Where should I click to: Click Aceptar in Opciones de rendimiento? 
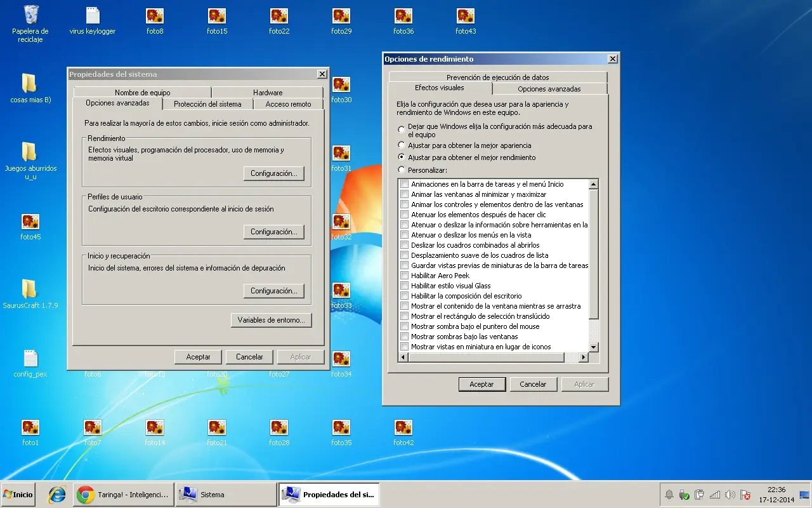tap(481, 384)
